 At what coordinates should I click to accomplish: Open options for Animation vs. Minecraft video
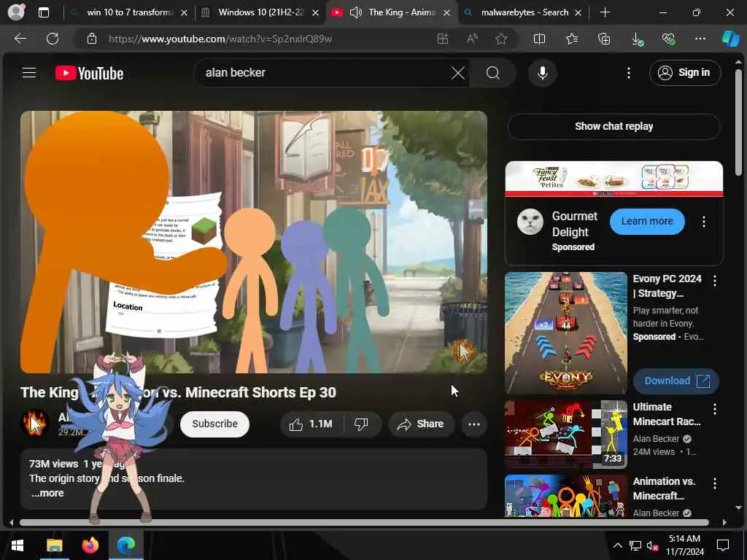(x=715, y=483)
